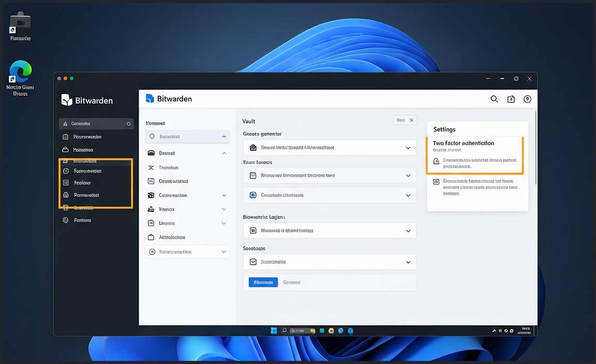Click the square icon beside 'Uronds'
Screen dimensions: 596x364
[151, 223]
